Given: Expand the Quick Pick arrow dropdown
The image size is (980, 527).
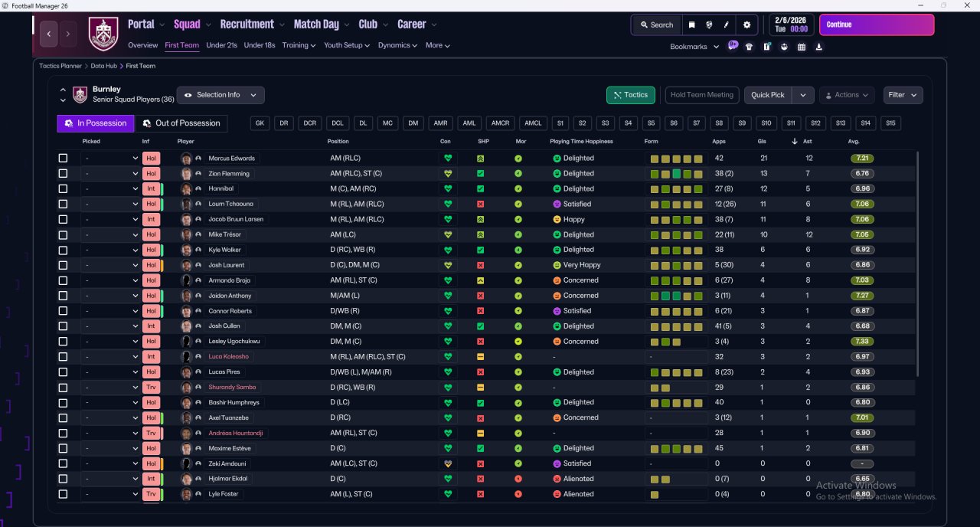Looking at the screenshot, I should click(802, 95).
